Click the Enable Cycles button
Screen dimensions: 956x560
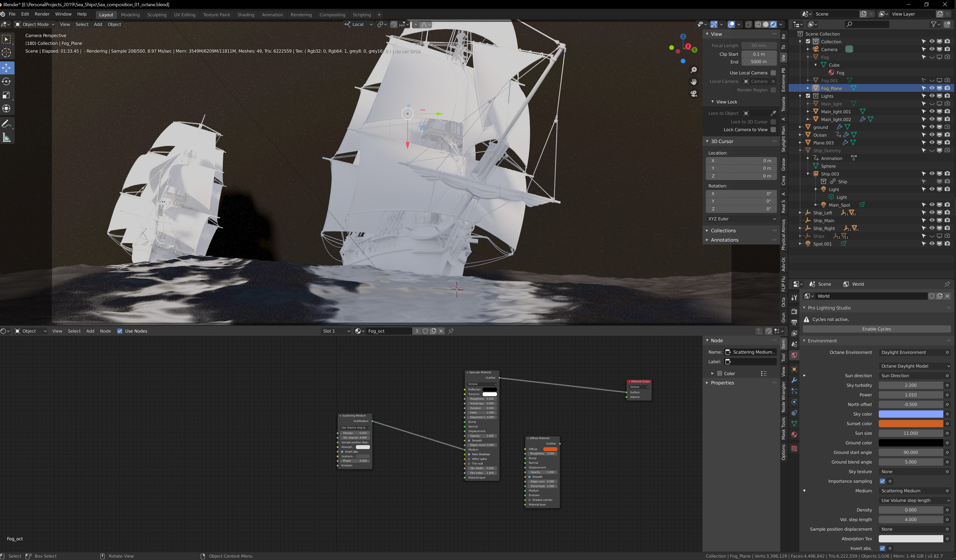coord(876,329)
